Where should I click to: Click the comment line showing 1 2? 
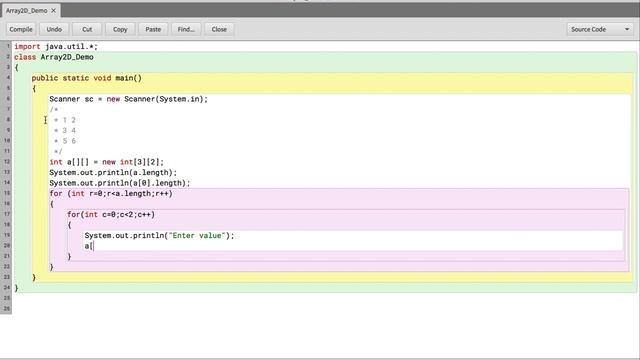(64, 120)
